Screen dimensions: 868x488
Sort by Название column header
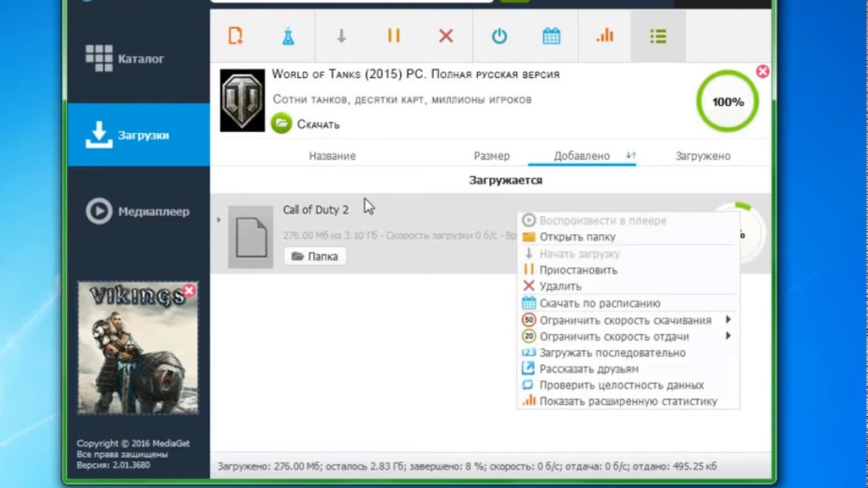click(x=332, y=156)
